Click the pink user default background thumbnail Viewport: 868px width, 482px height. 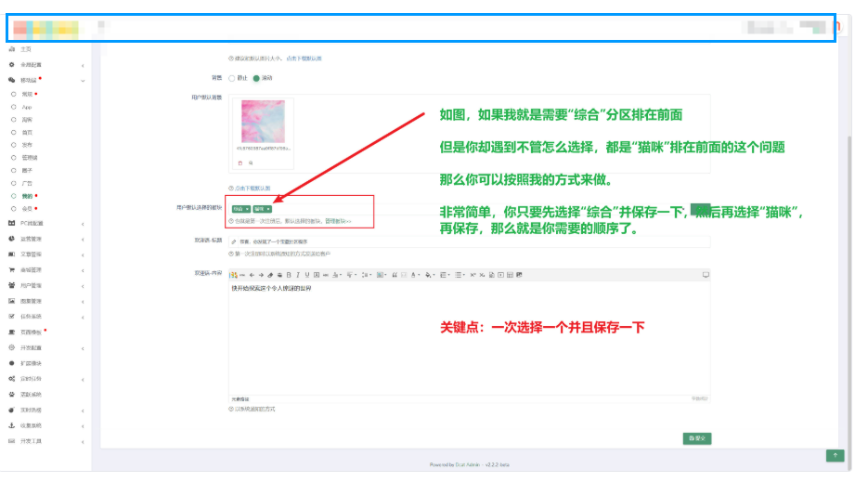[x=263, y=122]
